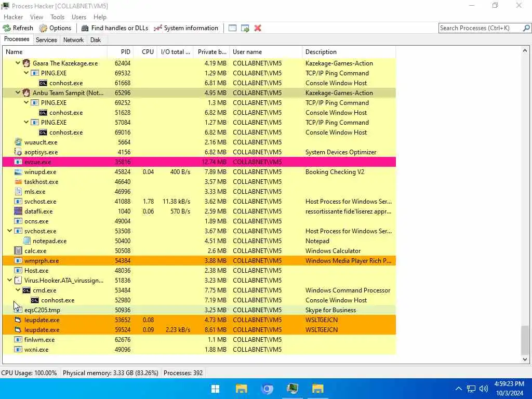Select the wmprph.exe process row
This screenshot has width=532, height=399.
[x=199, y=261]
